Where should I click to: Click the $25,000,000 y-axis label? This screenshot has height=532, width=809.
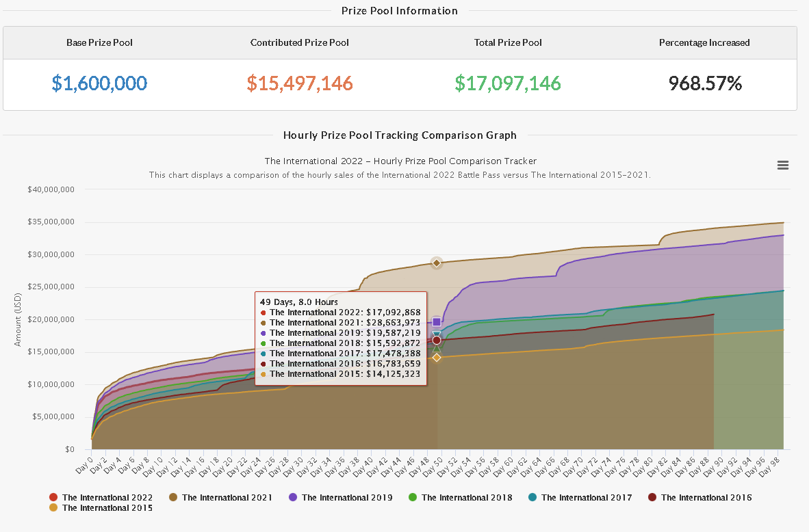tap(51, 287)
